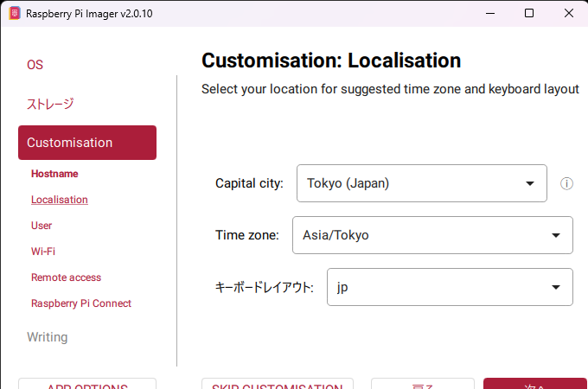This screenshot has height=389, width=588.
Task: Open the User sub-step
Action: [x=42, y=226]
